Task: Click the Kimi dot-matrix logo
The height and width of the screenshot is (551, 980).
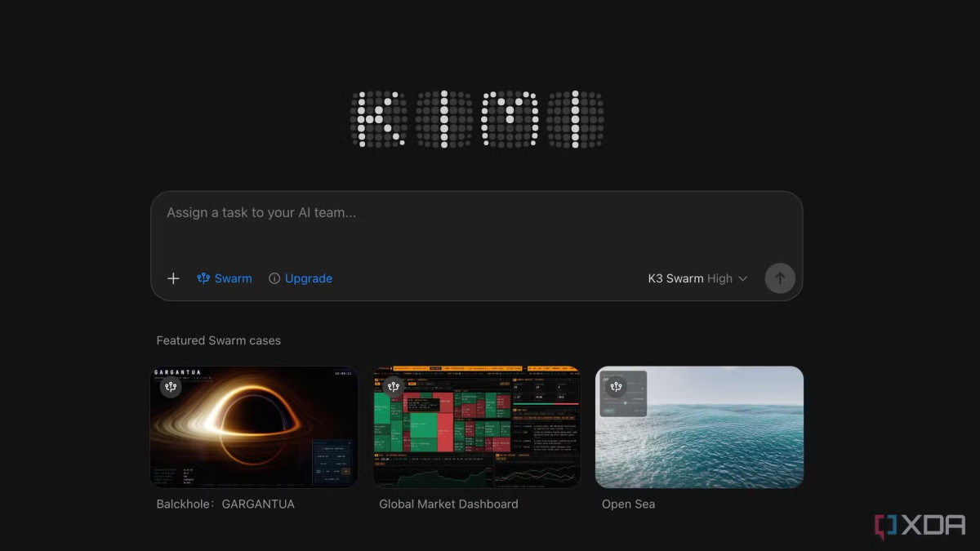Action: (479, 119)
